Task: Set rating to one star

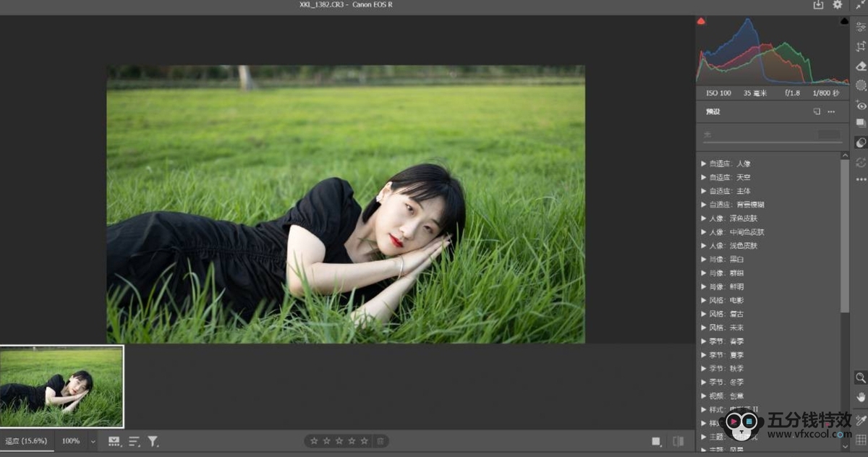Action: point(314,440)
